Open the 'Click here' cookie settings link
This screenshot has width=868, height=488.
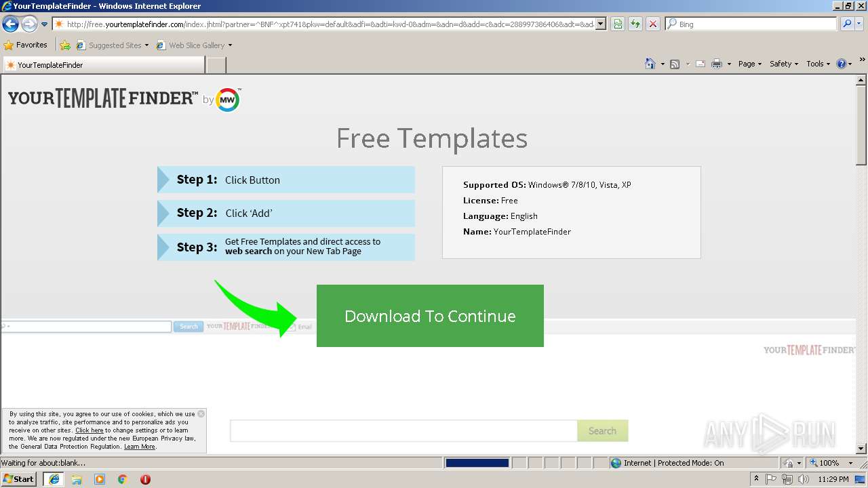click(90, 430)
